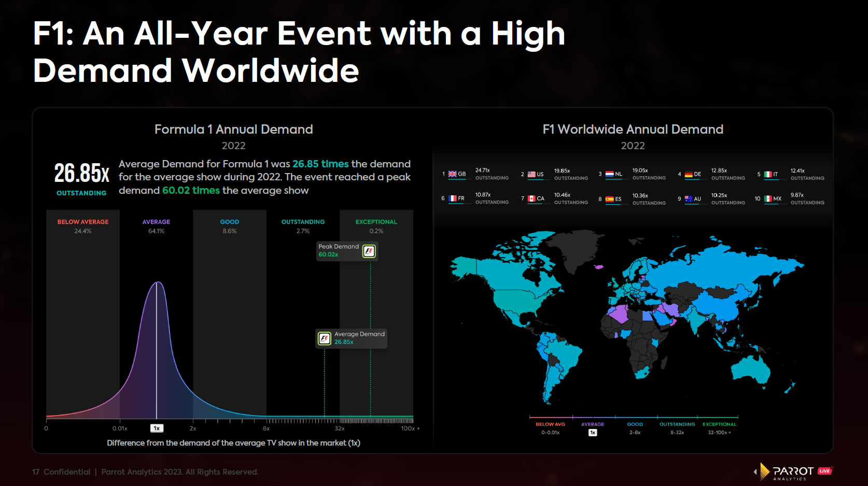868x486 pixels.
Task: Select the Netherlands flag icon
Action: tap(610, 175)
